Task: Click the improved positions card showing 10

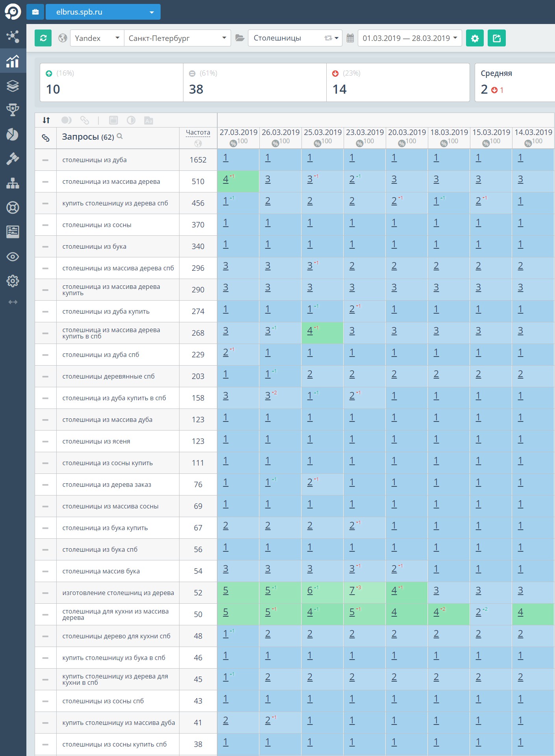Action: pyautogui.click(x=112, y=83)
